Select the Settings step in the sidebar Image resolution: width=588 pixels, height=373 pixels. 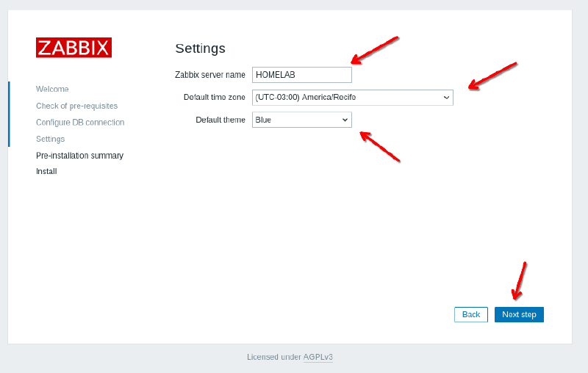tap(50, 139)
